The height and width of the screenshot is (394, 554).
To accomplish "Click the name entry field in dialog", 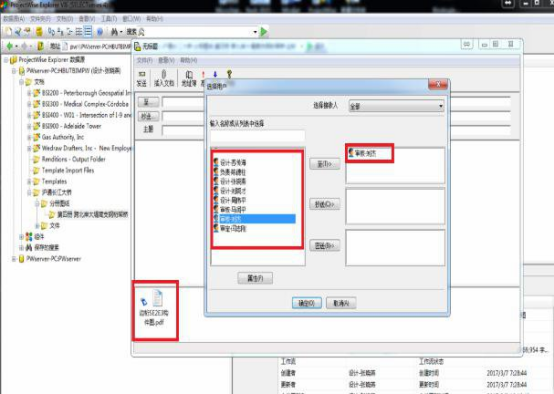I will pyautogui.click(x=258, y=136).
